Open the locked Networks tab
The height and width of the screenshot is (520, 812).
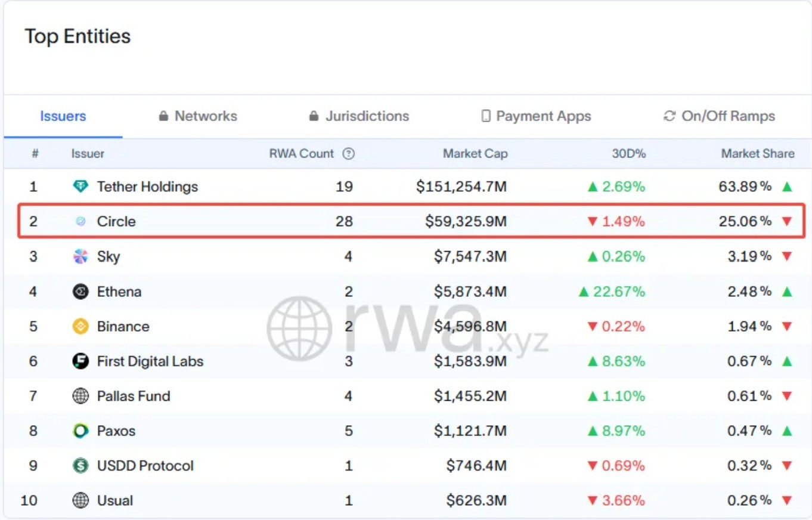tap(197, 116)
